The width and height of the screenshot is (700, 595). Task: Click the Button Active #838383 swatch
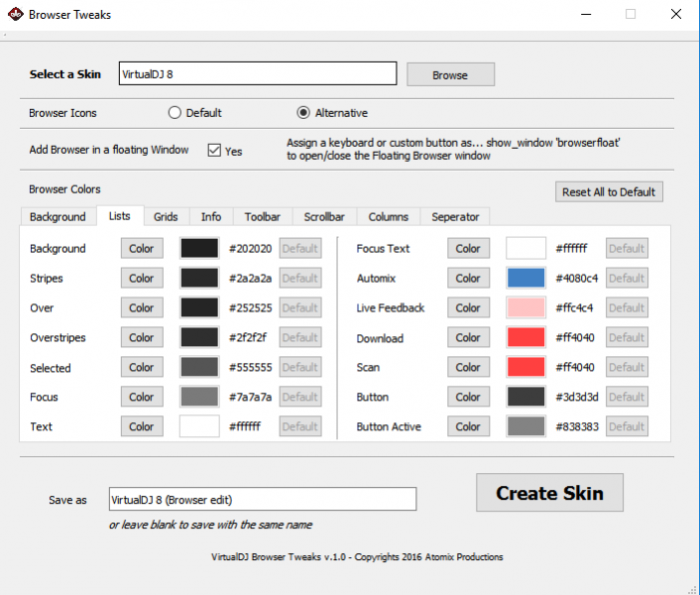[x=525, y=426]
